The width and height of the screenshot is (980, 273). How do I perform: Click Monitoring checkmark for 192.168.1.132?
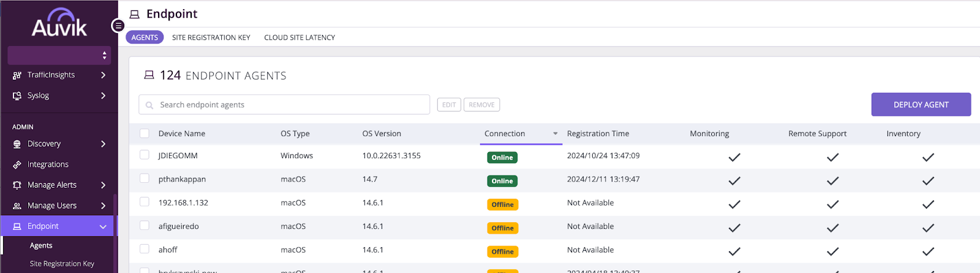coord(734,204)
